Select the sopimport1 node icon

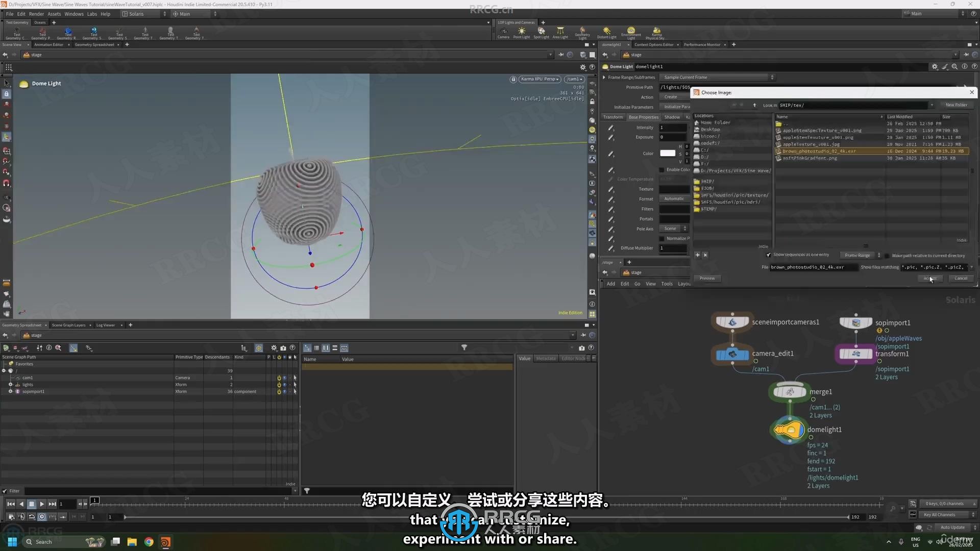[856, 323]
